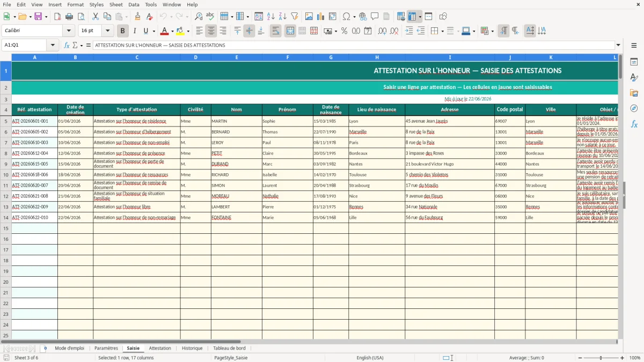This screenshot has width=644, height=362.
Task: Open the font name Calibri dropdown
Action: (68, 31)
